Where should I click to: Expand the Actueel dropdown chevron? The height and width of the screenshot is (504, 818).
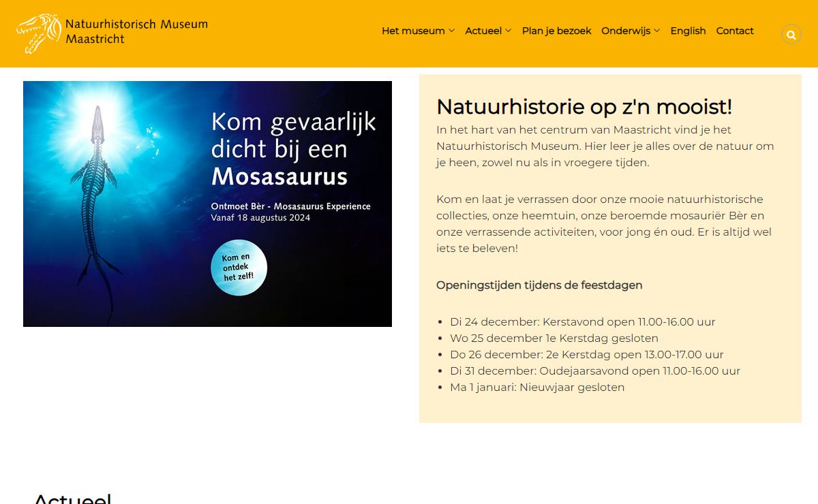(x=508, y=31)
